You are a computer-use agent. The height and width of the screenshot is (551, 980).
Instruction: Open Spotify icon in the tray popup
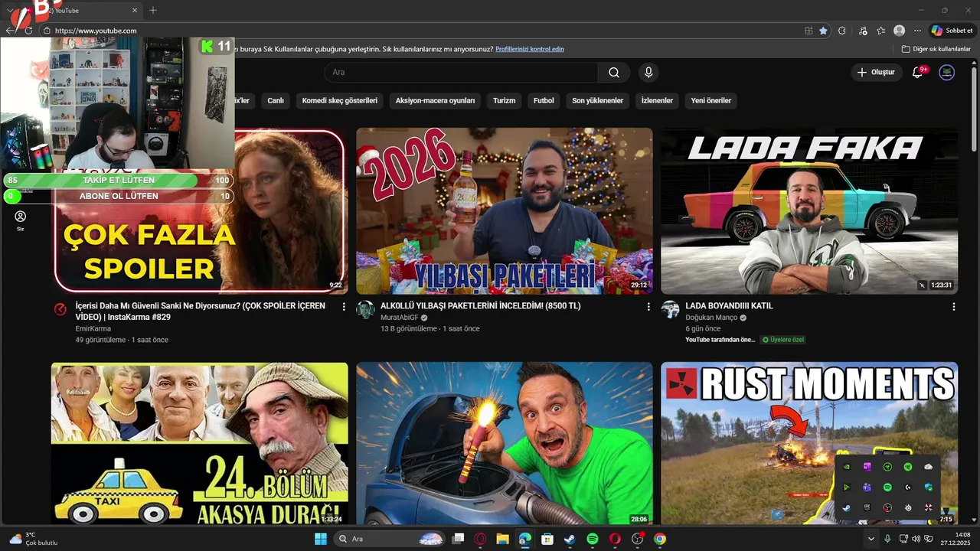pos(887,487)
